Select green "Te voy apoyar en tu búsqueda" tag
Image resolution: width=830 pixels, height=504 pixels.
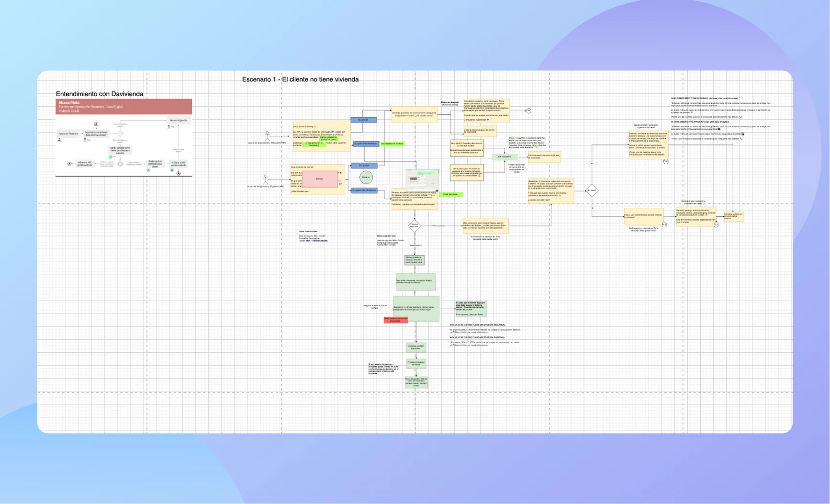point(314,144)
